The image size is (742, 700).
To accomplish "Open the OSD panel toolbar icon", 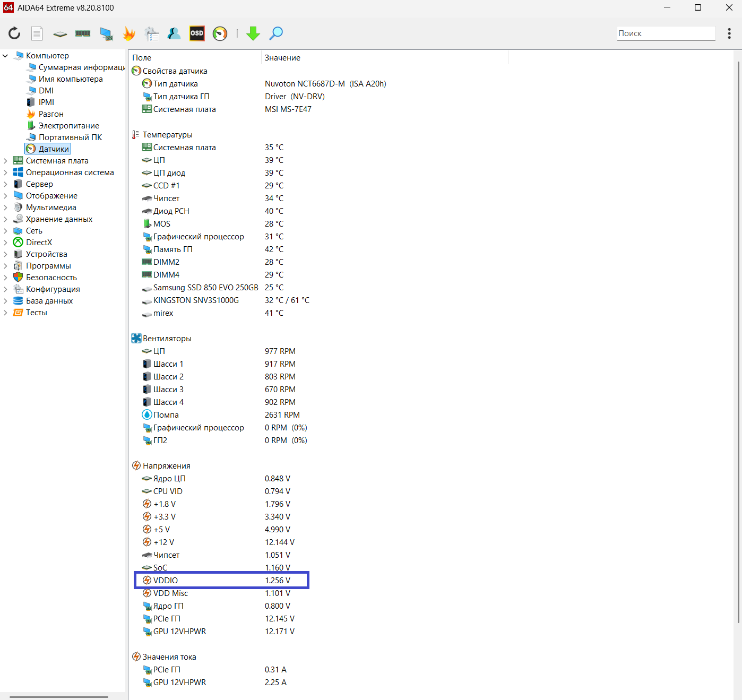I will tap(197, 33).
